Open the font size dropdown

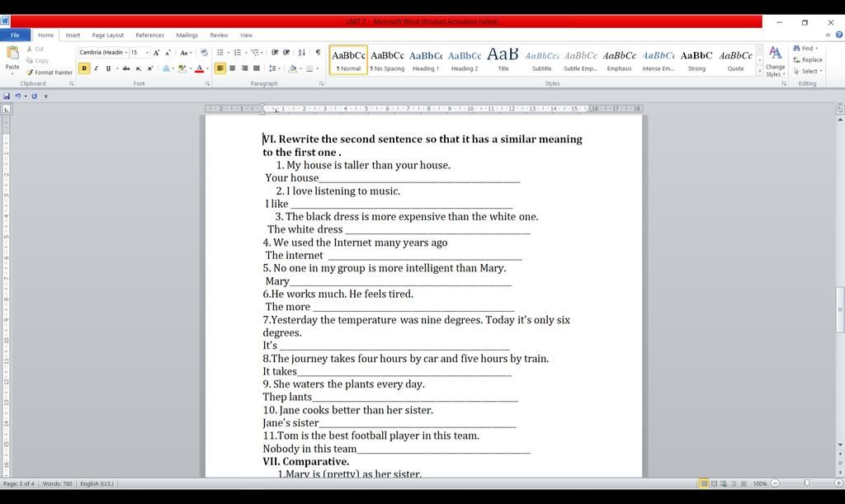point(147,53)
